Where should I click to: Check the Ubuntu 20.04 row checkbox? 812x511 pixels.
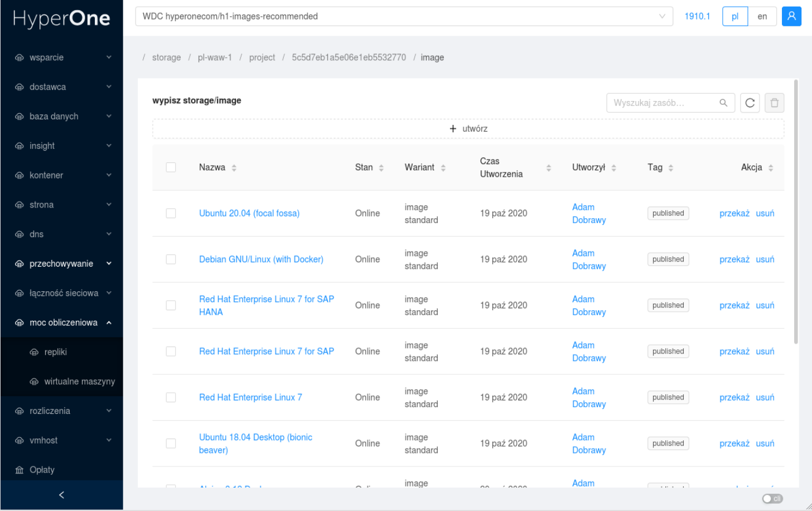point(171,213)
